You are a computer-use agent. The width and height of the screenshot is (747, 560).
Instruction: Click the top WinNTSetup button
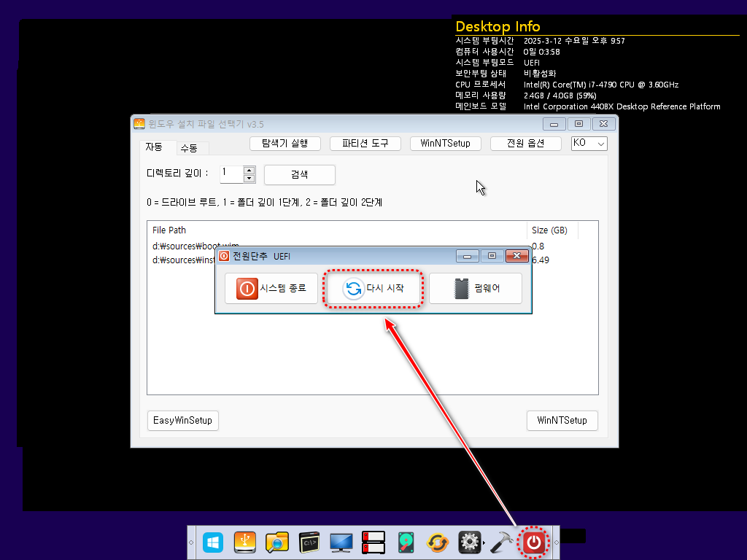pyautogui.click(x=446, y=144)
